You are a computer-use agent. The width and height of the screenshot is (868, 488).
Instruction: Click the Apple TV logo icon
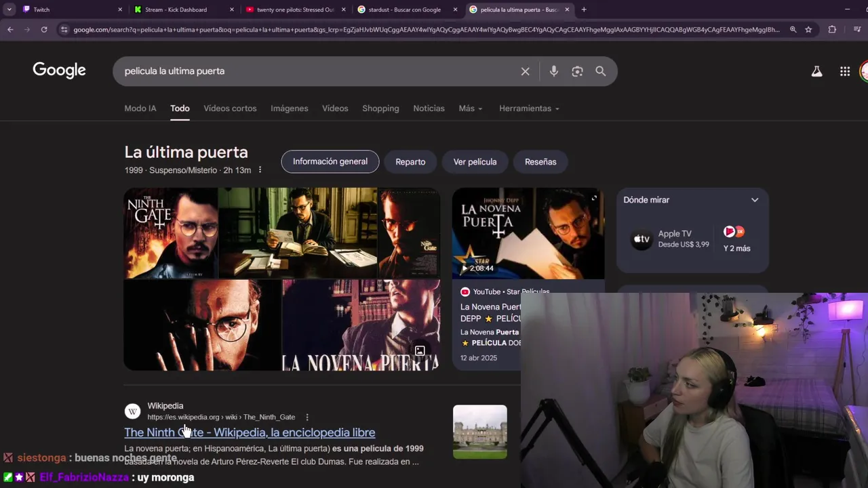[x=642, y=239]
